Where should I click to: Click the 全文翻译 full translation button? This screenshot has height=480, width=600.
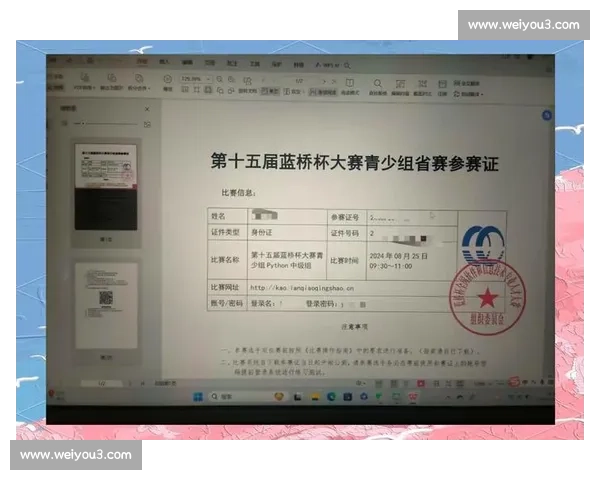pos(466,83)
